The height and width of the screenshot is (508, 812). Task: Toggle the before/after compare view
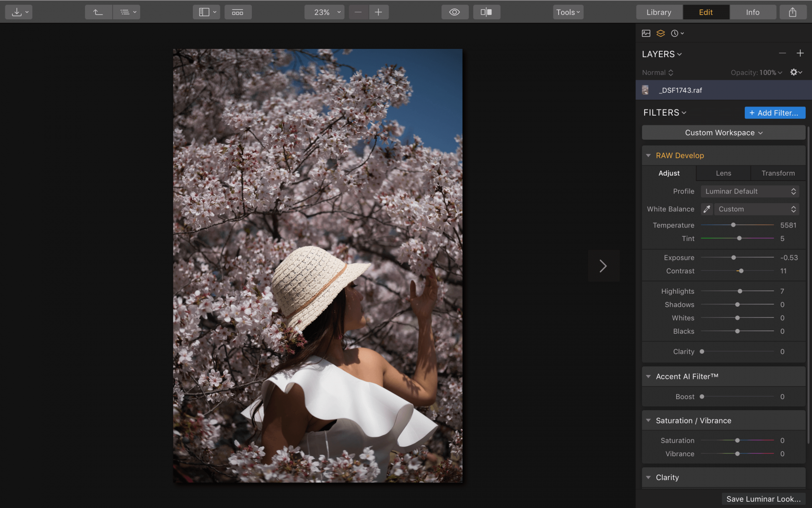487,12
